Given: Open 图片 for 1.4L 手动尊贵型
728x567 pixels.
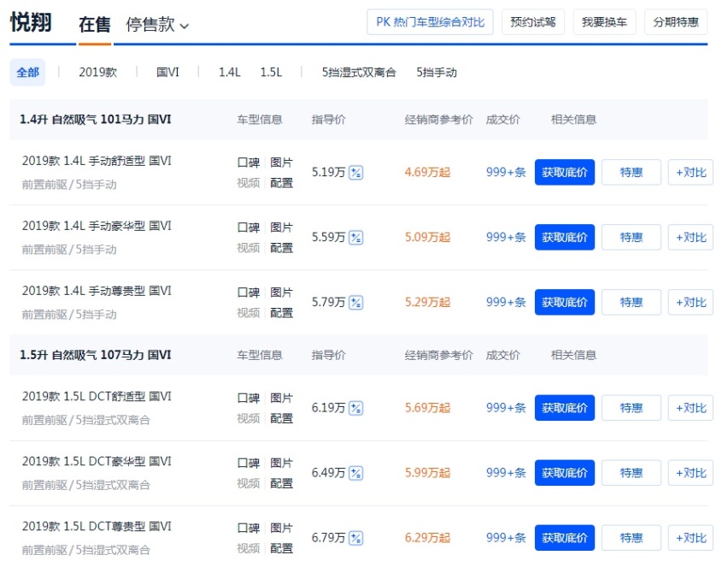Looking at the screenshot, I should [281, 292].
